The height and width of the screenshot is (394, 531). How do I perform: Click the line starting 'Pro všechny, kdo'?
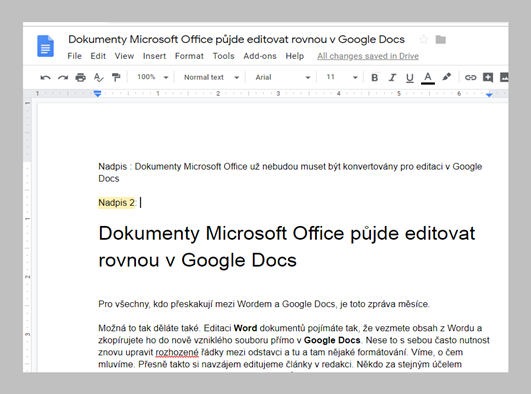(264, 304)
